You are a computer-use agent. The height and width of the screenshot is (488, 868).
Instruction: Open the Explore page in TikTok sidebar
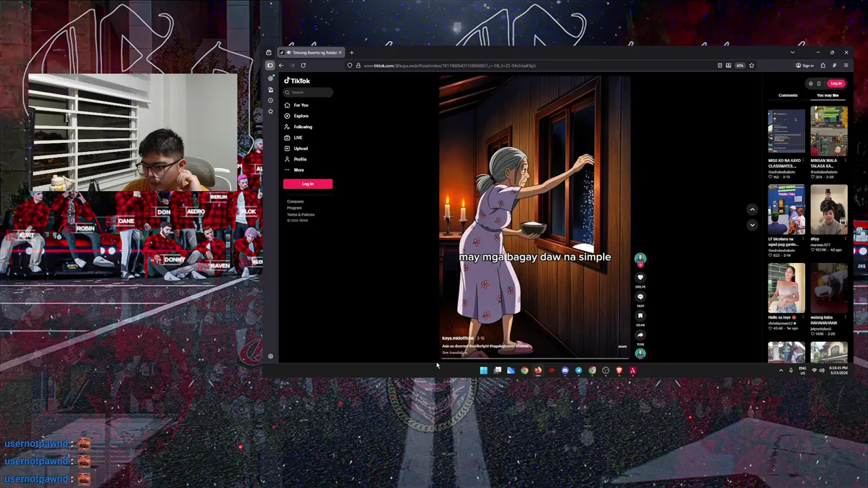[x=296, y=116]
